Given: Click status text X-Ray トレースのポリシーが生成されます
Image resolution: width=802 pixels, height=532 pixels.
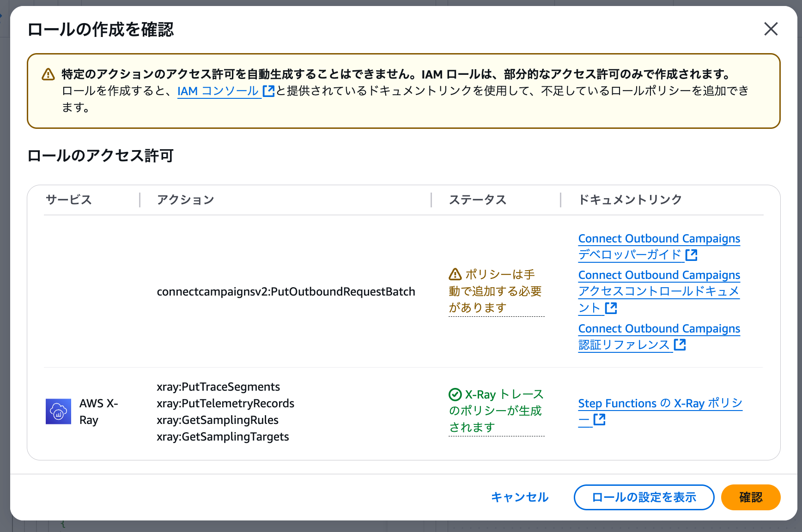Looking at the screenshot, I should 497,411.
